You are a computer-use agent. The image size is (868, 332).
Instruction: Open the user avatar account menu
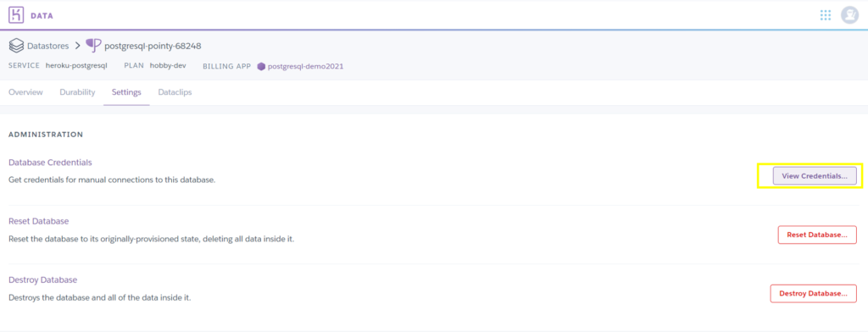coord(849,15)
